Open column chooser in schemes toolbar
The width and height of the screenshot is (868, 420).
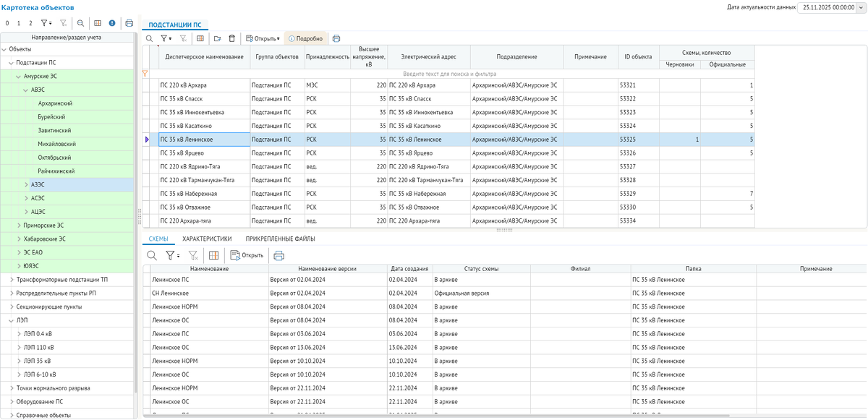(x=213, y=255)
